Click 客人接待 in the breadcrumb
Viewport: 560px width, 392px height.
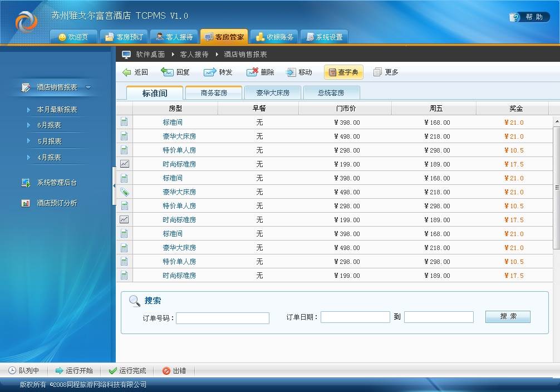coord(194,55)
